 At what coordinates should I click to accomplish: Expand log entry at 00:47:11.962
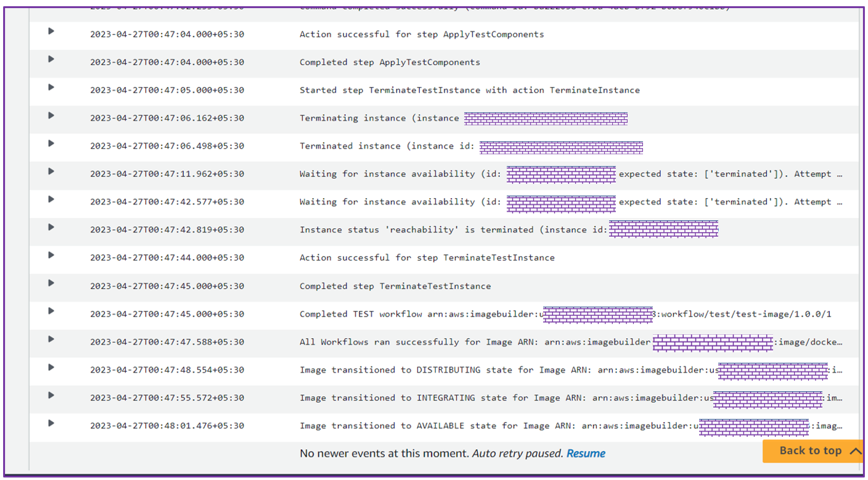51,171
